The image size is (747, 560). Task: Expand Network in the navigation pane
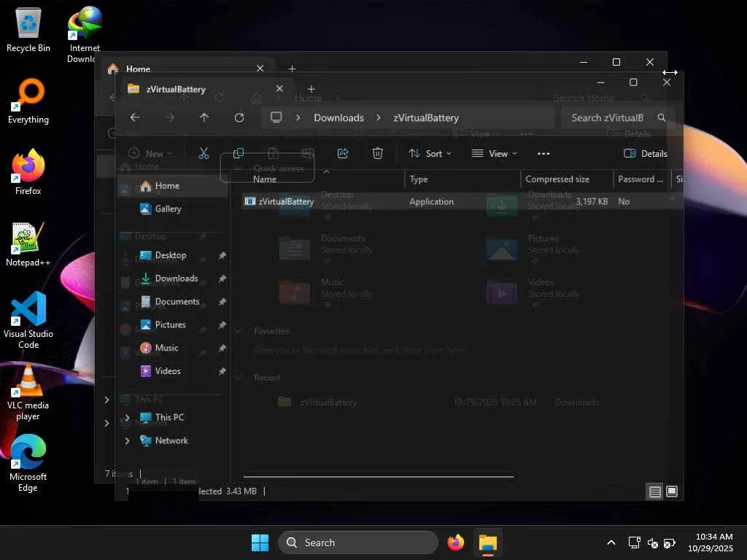click(127, 441)
